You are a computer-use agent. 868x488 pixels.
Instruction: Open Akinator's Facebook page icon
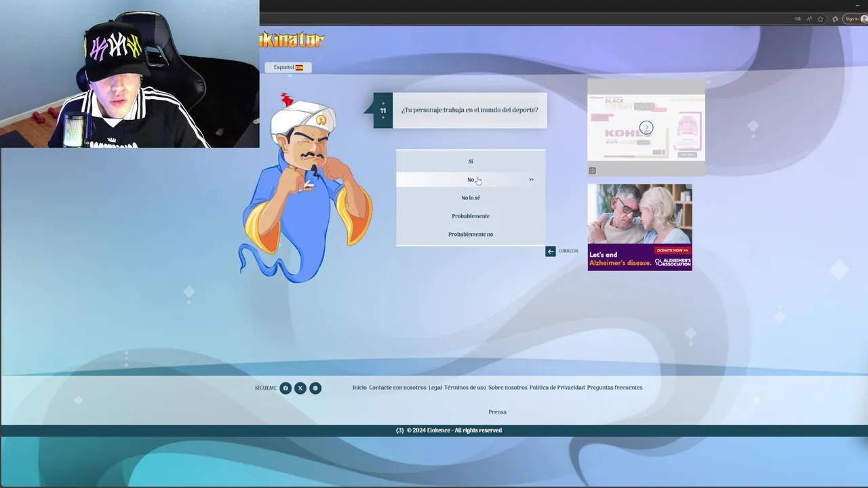tap(285, 388)
